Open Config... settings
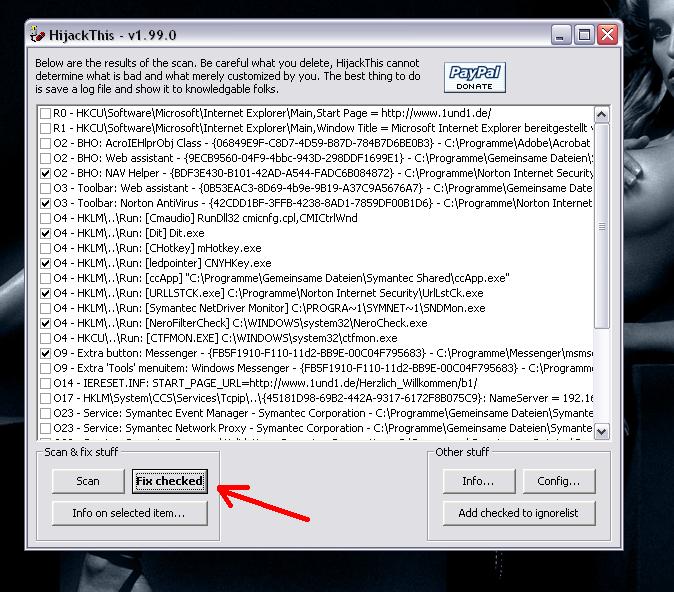 pyautogui.click(x=559, y=481)
